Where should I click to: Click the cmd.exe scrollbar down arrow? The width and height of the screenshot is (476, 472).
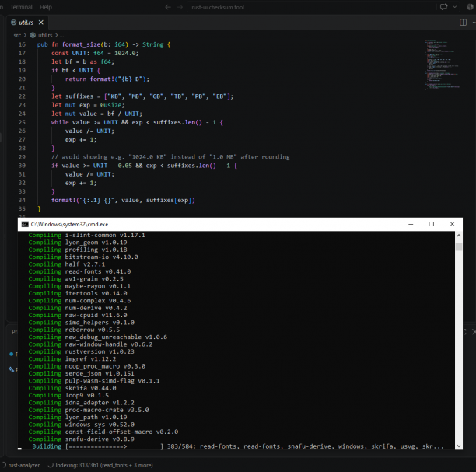pos(459,446)
